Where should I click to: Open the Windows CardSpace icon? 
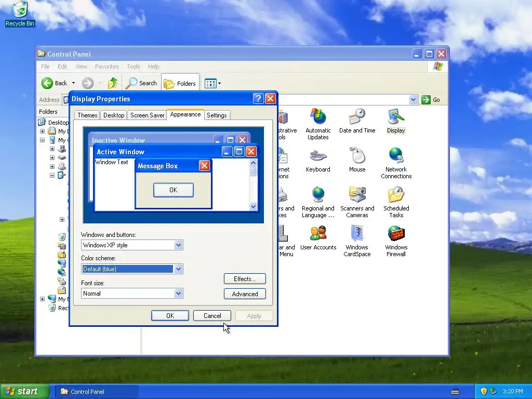[x=357, y=241]
